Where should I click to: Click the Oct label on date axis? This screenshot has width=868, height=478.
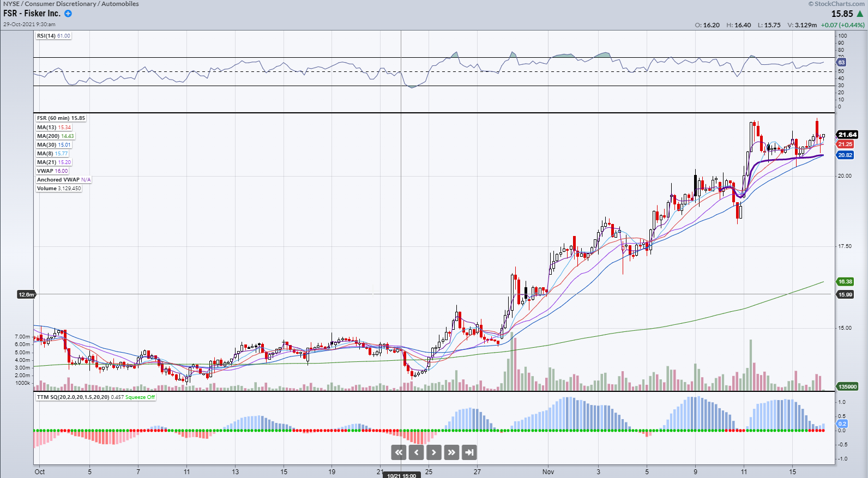click(40, 471)
